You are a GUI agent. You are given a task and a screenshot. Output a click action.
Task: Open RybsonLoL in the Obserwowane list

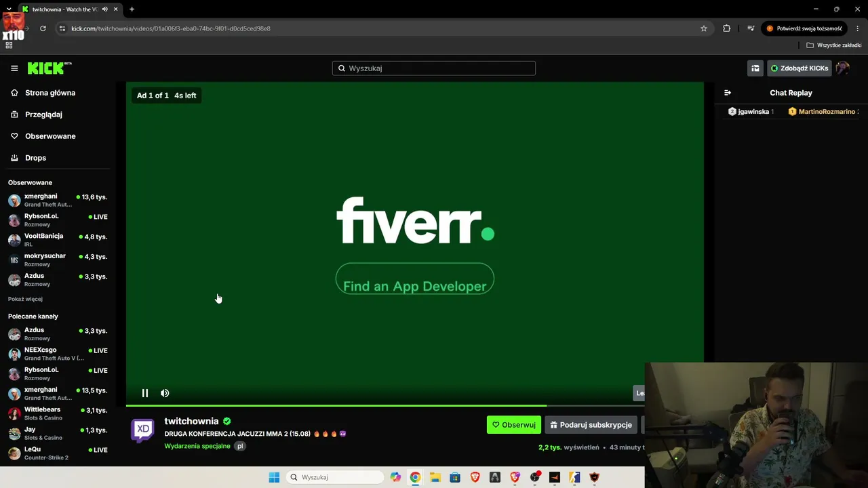pos(58,220)
